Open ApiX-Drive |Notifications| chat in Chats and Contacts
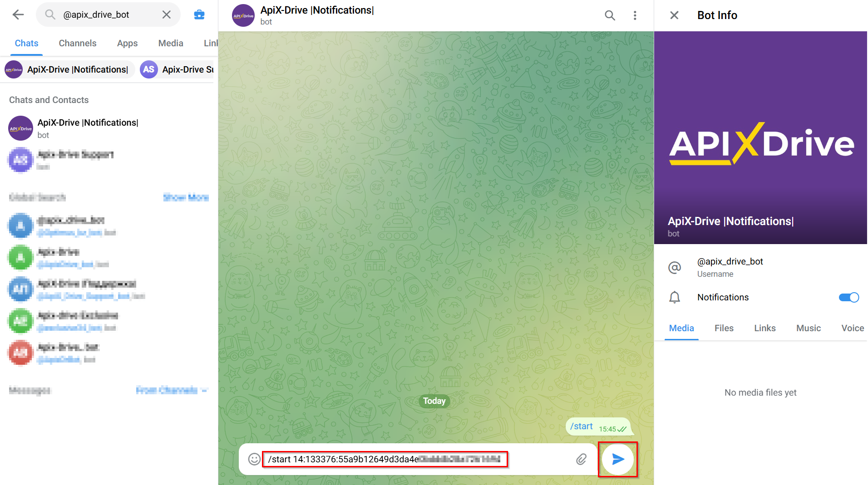The width and height of the screenshot is (868, 485). [x=109, y=128]
